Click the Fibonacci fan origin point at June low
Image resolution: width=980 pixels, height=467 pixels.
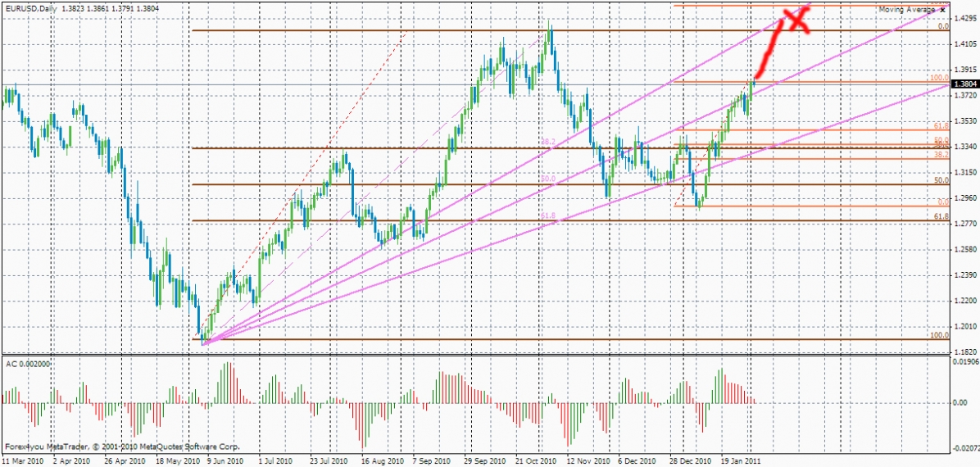pos(202,343)
